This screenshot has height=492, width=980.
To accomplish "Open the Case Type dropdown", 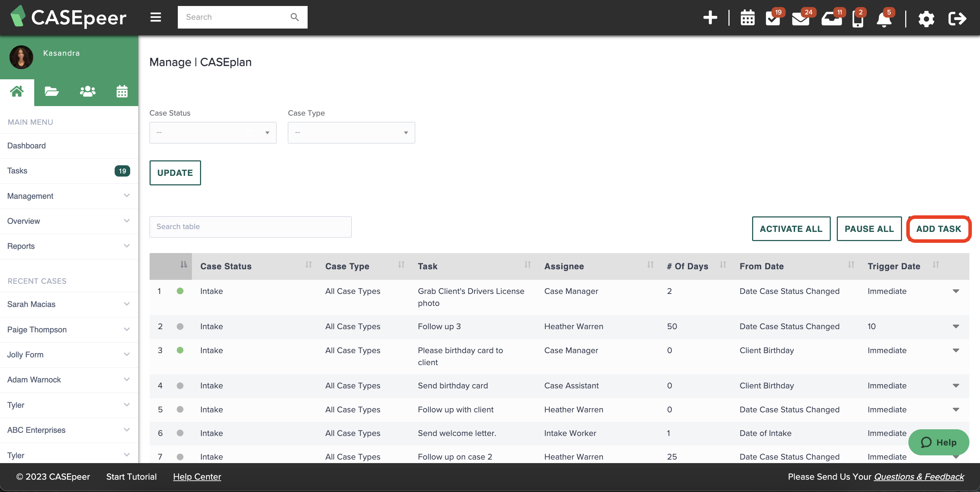I will [351, 132].
